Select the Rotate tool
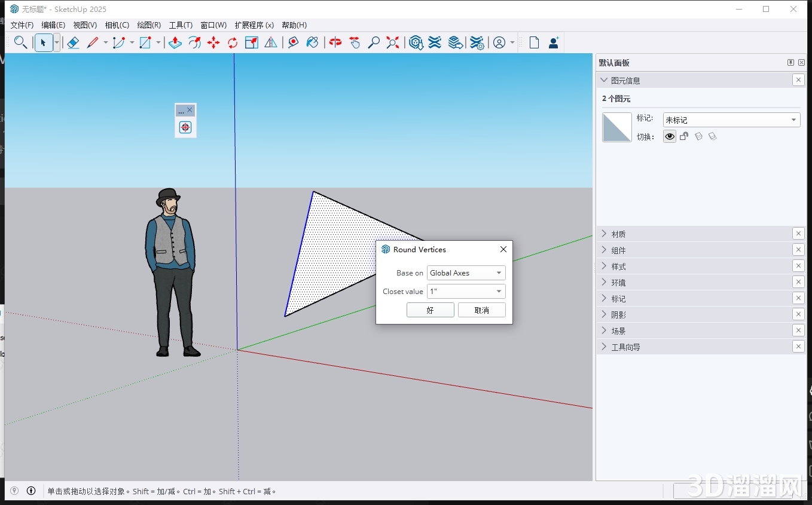 (x=232, y=42)
